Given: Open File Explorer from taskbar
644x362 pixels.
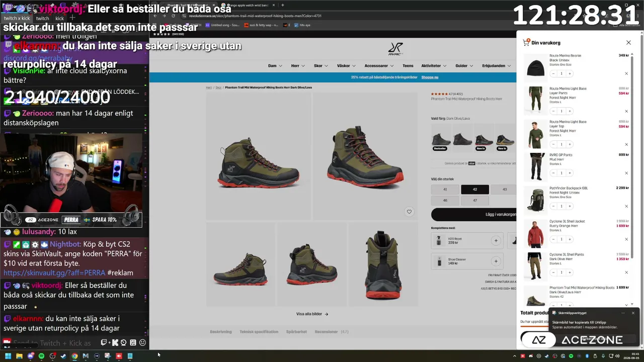Looking at the screenshot, I should pyautogui.click(x=19, y=356).
